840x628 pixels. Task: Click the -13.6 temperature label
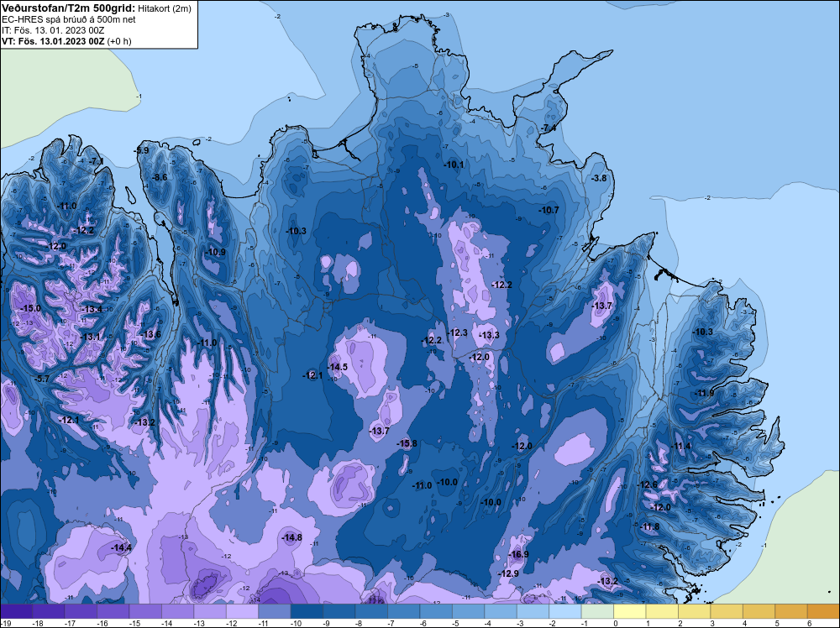click(x=150, y=335)
